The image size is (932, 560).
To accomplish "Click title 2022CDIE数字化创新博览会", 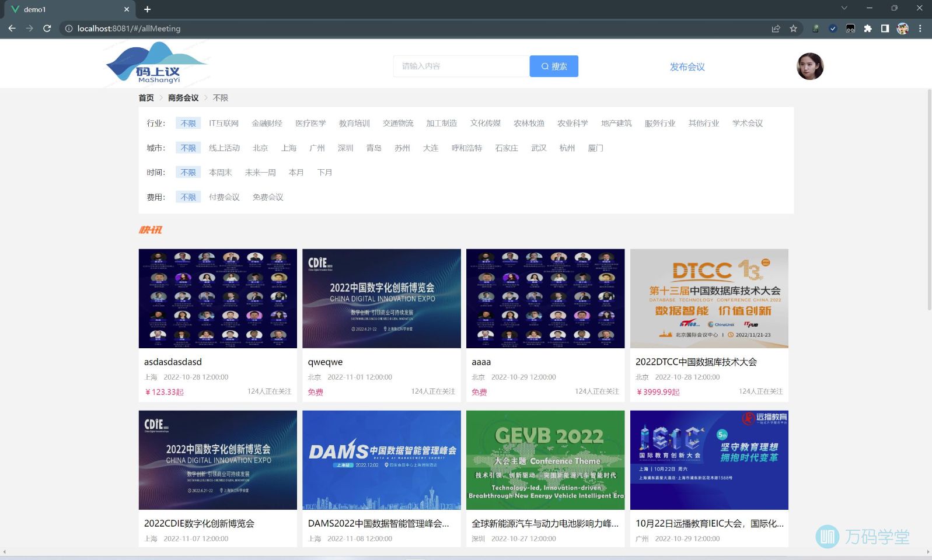I will coord(200,523).
